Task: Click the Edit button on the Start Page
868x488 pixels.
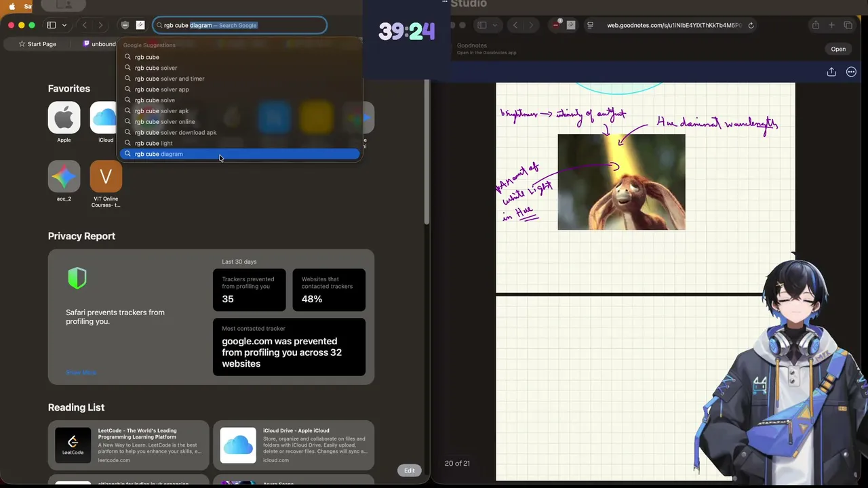Action: [x=410, y=470]
